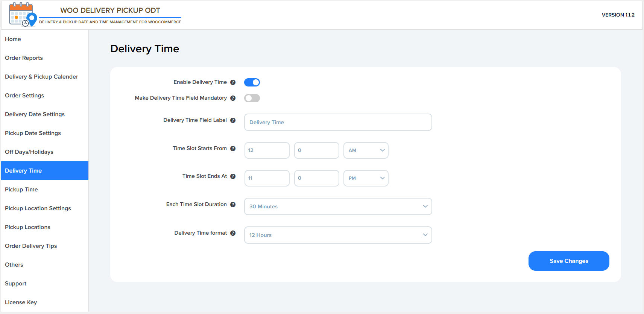Open the Support page link
Viewport: 644px width, 314px height.
[16, 284]
